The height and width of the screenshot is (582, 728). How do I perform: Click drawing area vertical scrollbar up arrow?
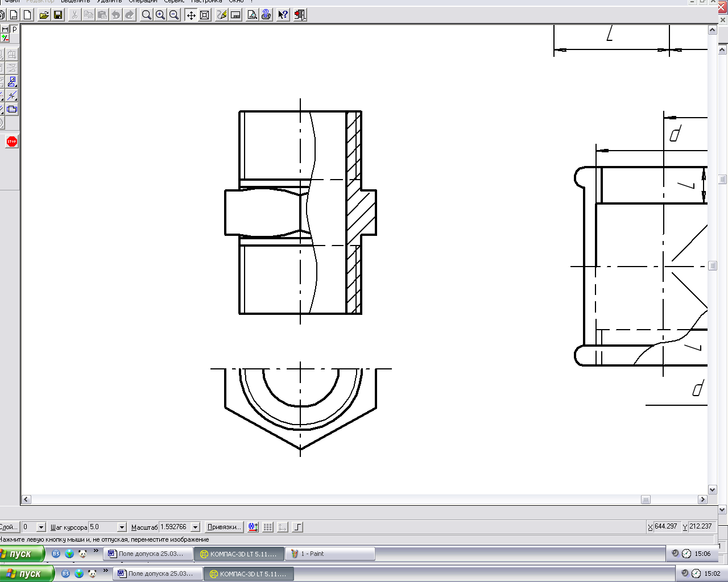click(x=713, y=30)
